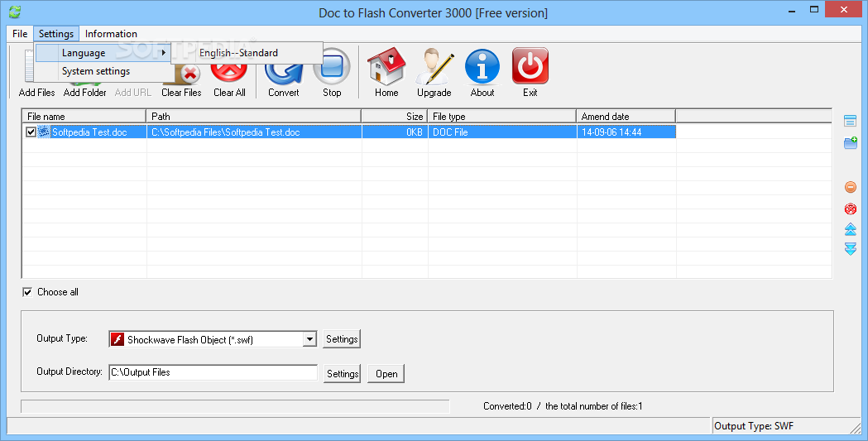Select the Language menu entry
Screen dimensions: 868x441
(103, 53)
